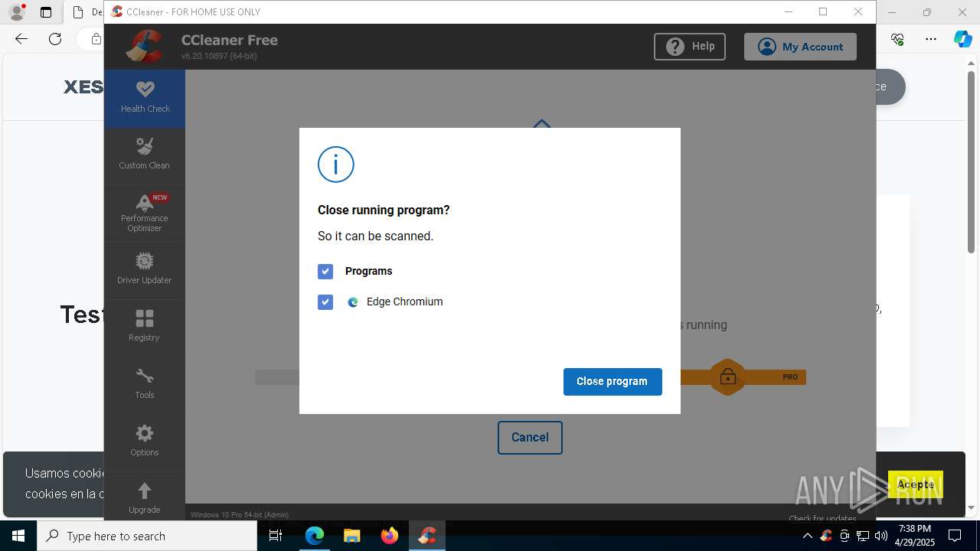The width and height of the screenshot is (980, 551).
Task: Click Acepte cookie button on webpage
Action: pos(916,484)
